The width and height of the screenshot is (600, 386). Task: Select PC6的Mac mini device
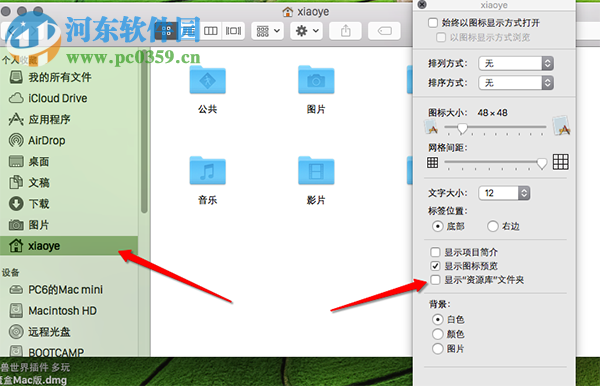pyautogui.click(x=69, y=290)
